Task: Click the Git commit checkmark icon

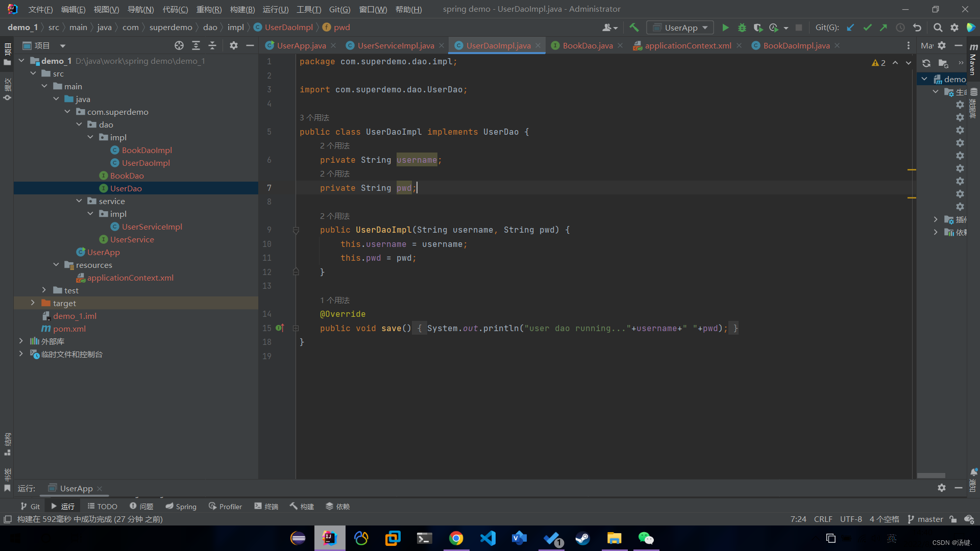Action: (867, 28)
